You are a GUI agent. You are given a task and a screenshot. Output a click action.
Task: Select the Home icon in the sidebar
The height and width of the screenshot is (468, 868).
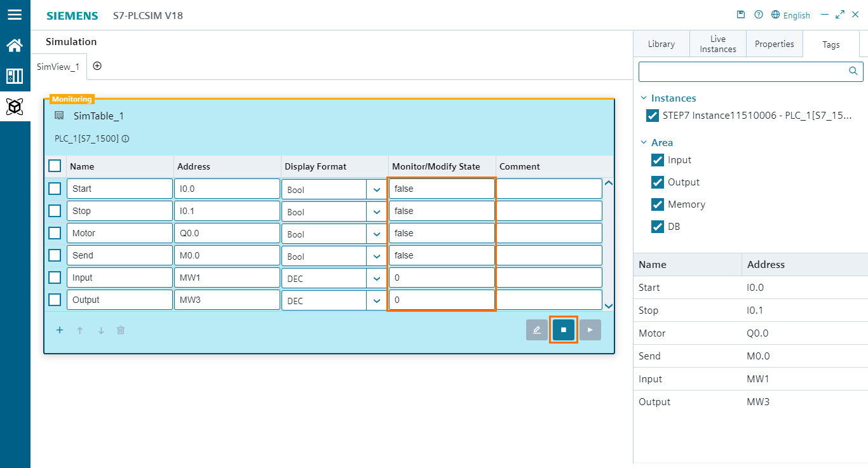point(15,45)
